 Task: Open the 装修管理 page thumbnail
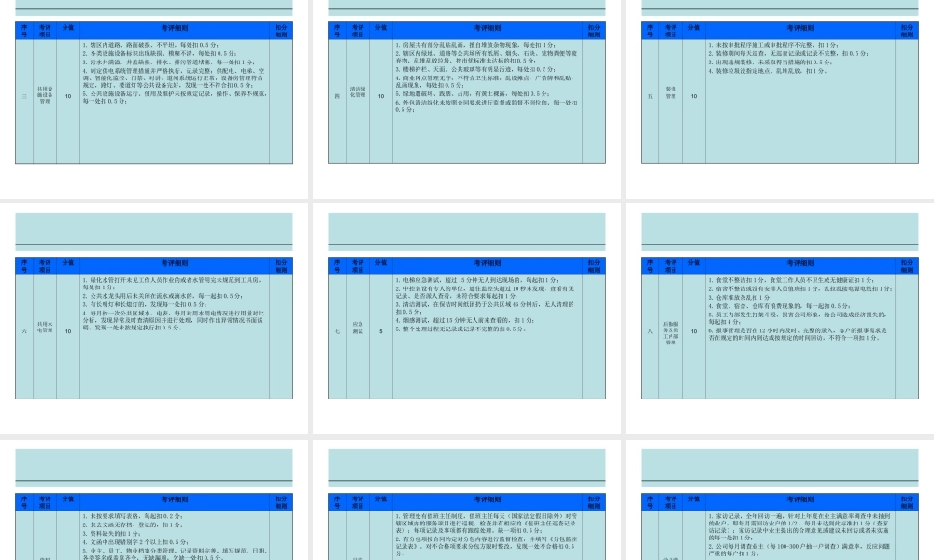point(780,98)
